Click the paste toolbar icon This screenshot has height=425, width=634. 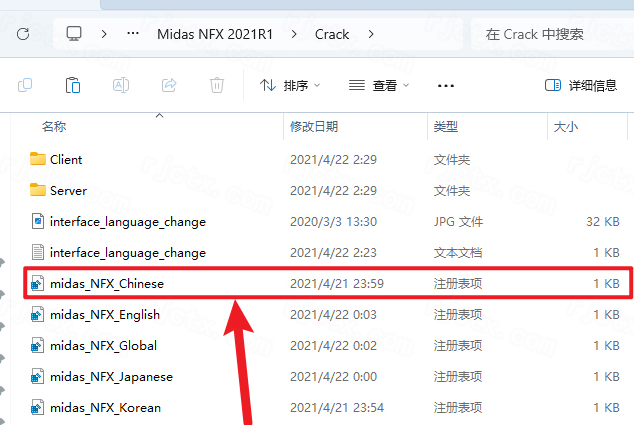click(x=73, y=85)
